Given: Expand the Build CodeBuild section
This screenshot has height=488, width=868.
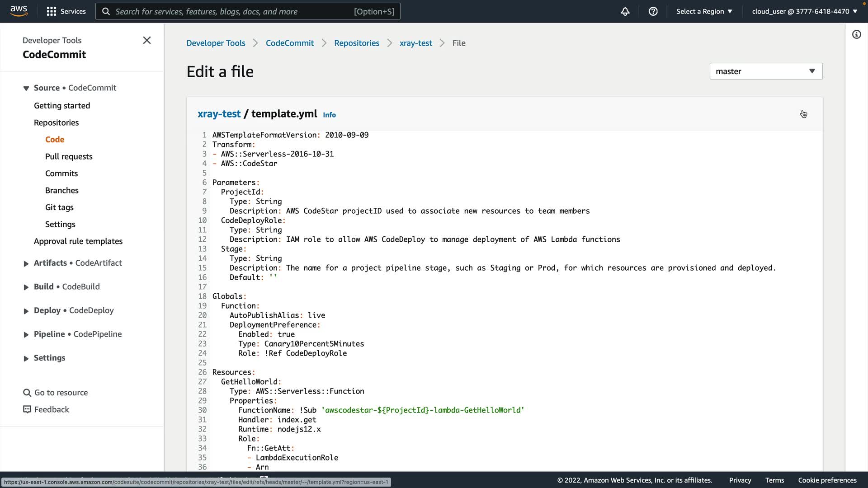Looking at the screenshot, I should pos(26,287).
